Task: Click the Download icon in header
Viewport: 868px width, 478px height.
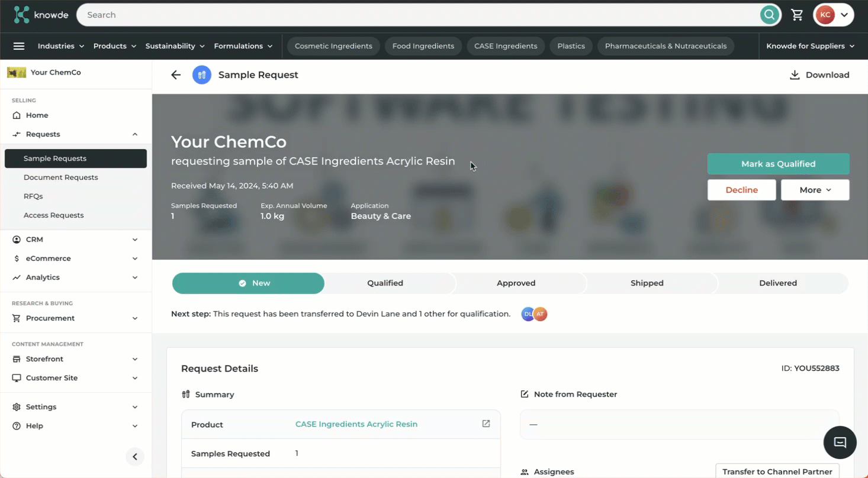Action: click(x=795, y=75)
